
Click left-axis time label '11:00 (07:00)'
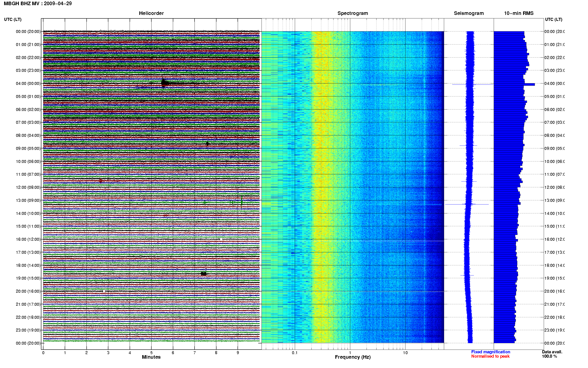pos(28,174)
